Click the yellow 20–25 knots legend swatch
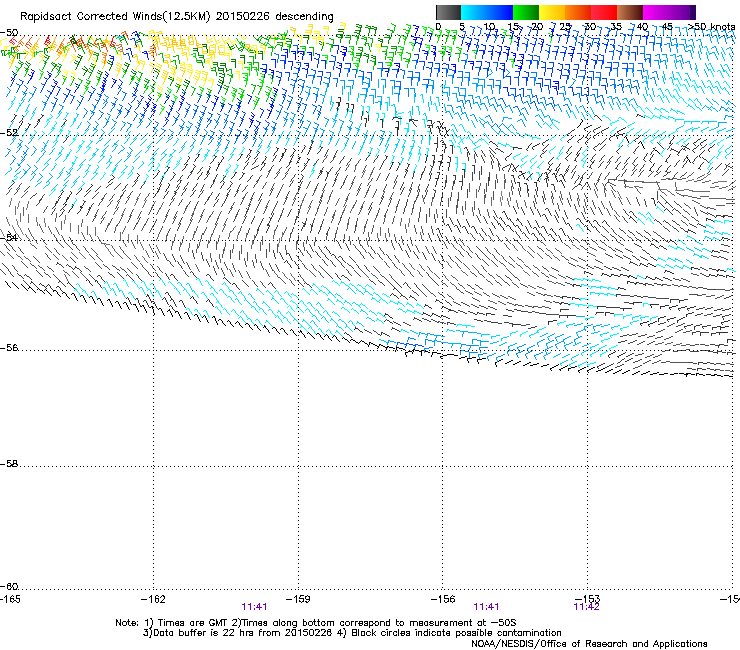Image resolution: width=740 pixels, height=650 pixels. [552, 12]
